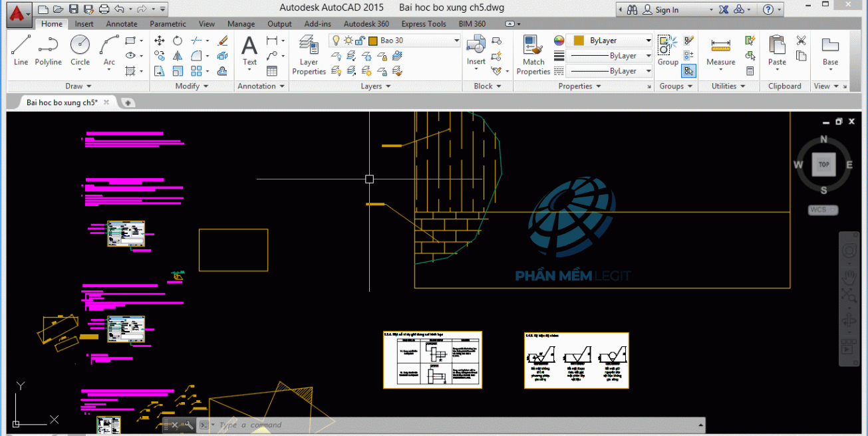Screen dimensions: 868x436
Task: Expand the Block panel dropdown
Action: 488,86
